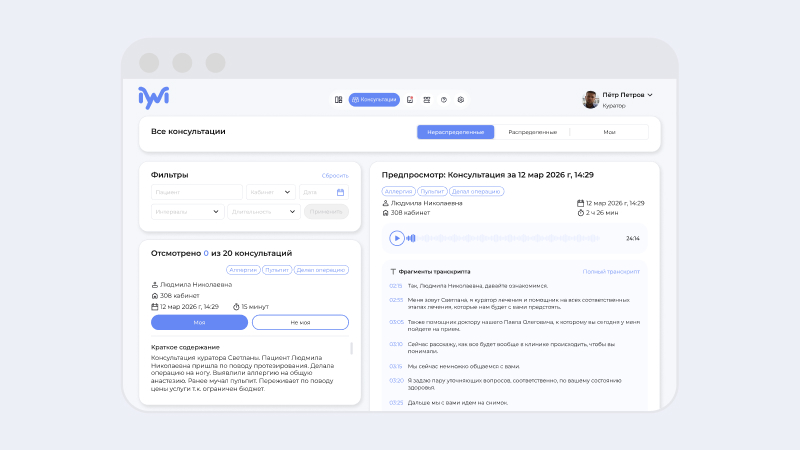Select the Консультации navigation tab
This screenshot has height=450, width=800.
(x=374, y=100)
